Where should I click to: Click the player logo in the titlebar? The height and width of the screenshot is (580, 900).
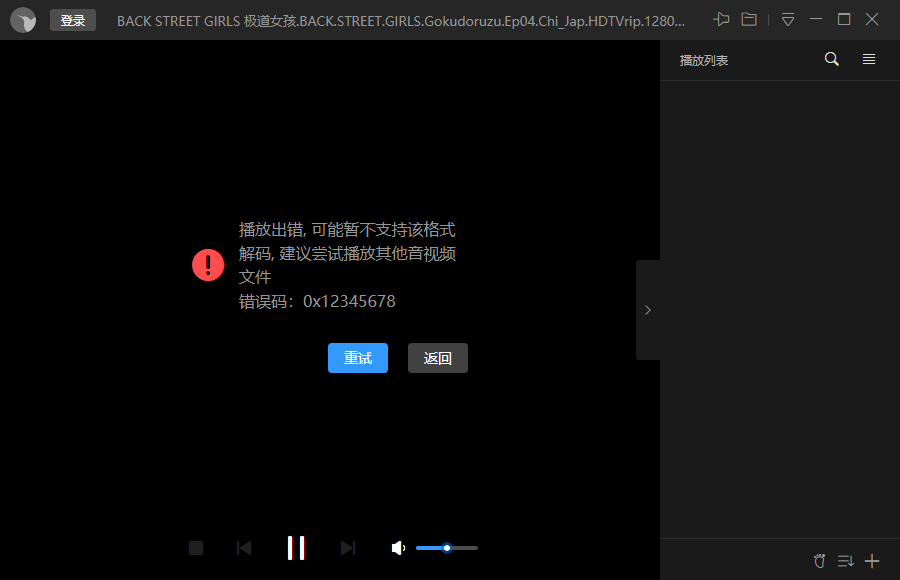click(22, 20)
